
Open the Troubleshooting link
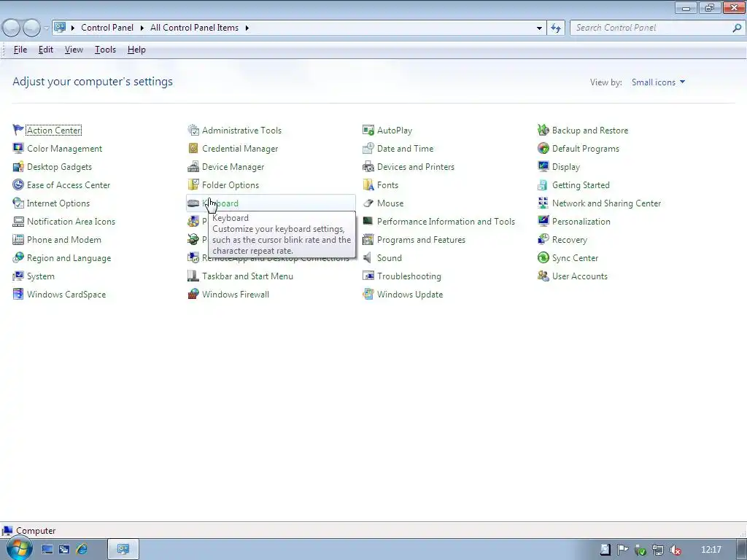[x=409, y=276]
